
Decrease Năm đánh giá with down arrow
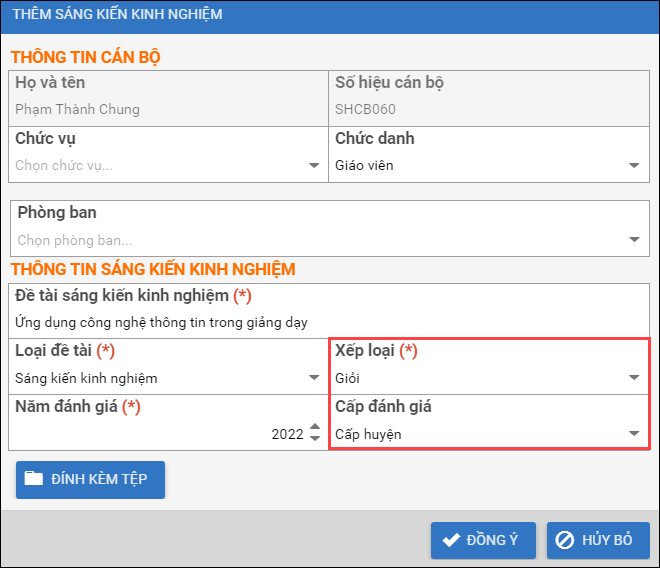(315, 439)
